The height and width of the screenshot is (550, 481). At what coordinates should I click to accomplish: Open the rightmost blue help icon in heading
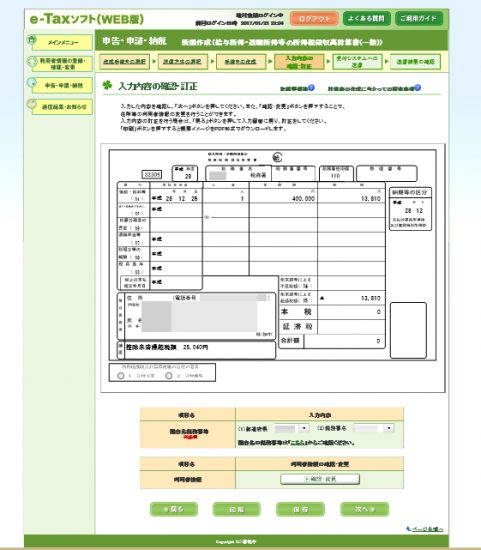pos(417,88)
